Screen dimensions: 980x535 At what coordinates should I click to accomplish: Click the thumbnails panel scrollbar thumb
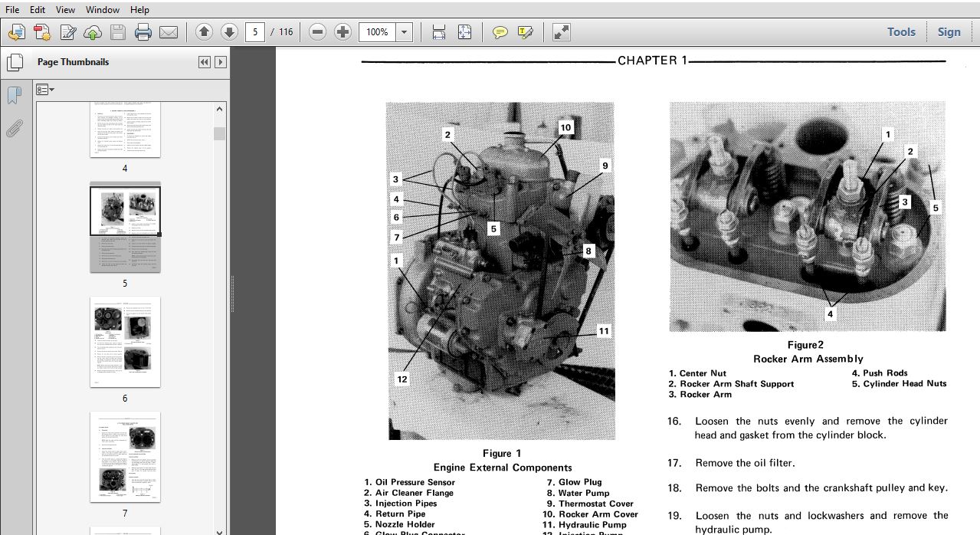point(219,133)
